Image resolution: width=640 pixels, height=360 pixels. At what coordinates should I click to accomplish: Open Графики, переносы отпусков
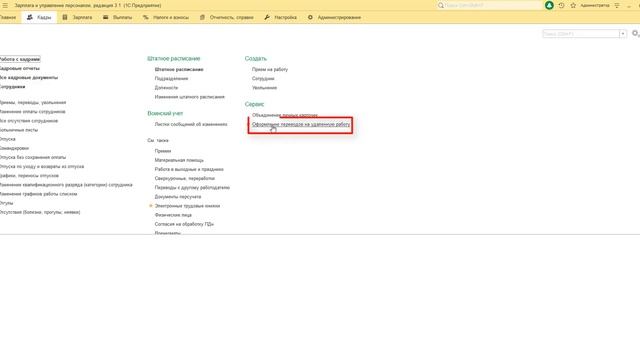click(x=29, y=176)
